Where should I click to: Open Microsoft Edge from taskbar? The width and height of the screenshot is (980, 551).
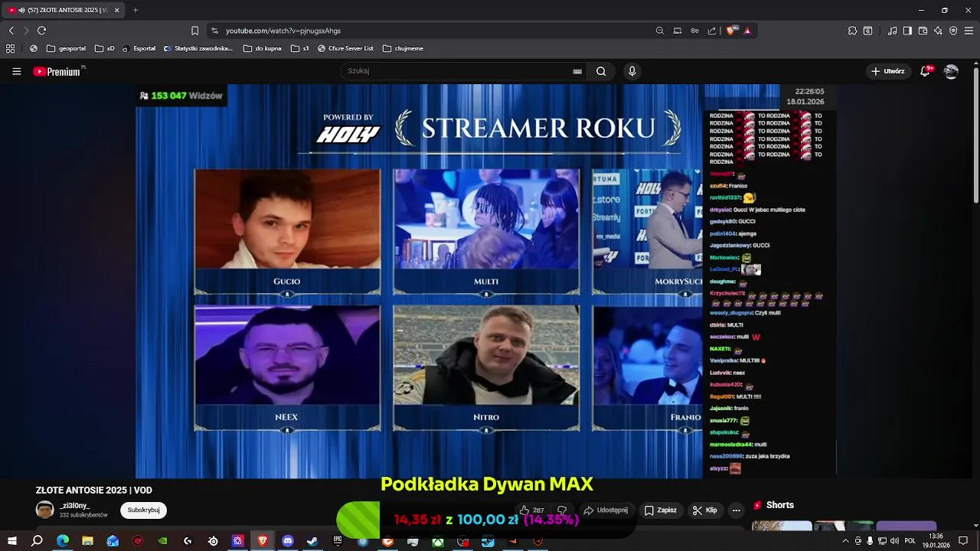point(63,541)
